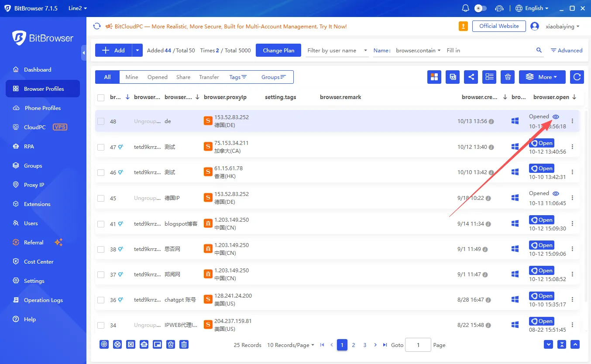Image resolution: width=591 pixels, height=364 pixels.
Task: Click the Change Plan button
Action: 278,50
